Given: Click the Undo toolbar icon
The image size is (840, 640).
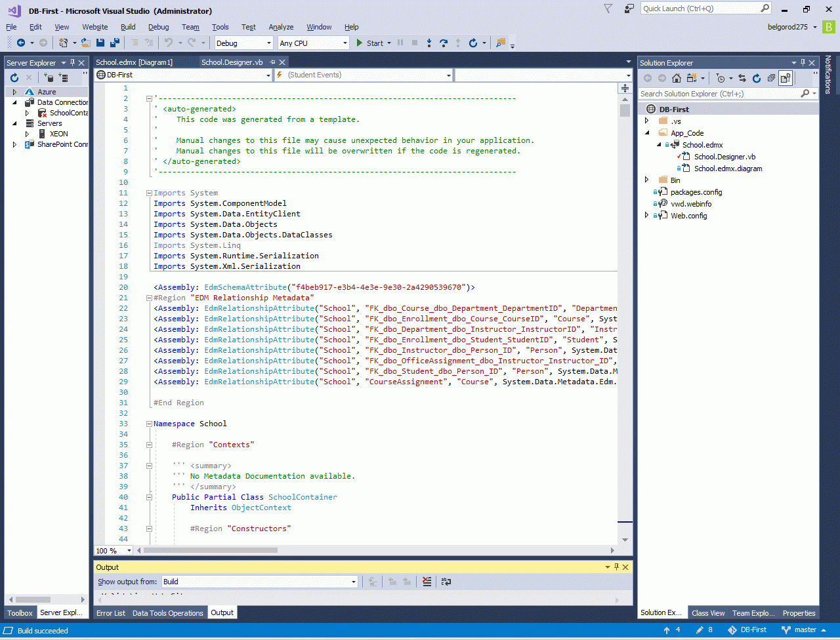Looking at the screenshot, I should [x=169, y=43].
